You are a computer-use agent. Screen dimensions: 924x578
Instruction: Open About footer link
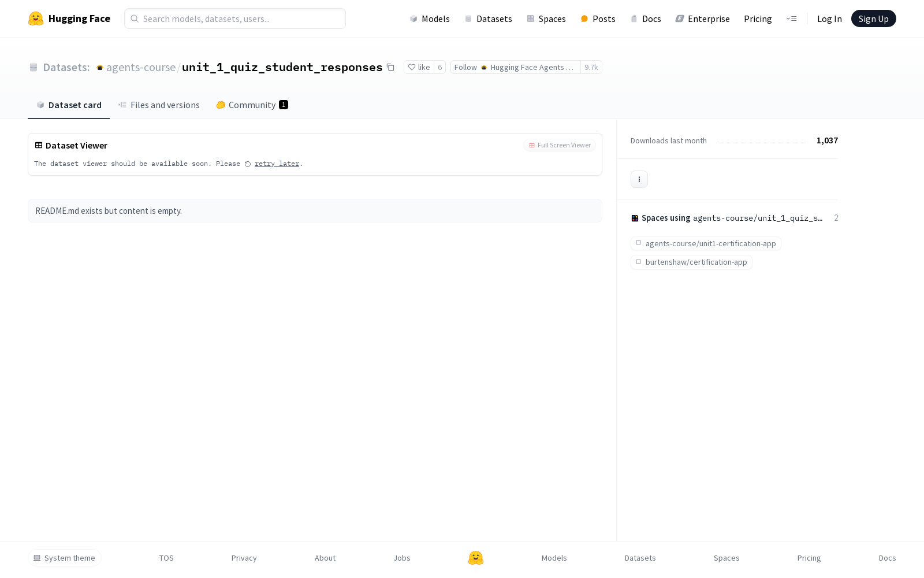pos(325,558)
